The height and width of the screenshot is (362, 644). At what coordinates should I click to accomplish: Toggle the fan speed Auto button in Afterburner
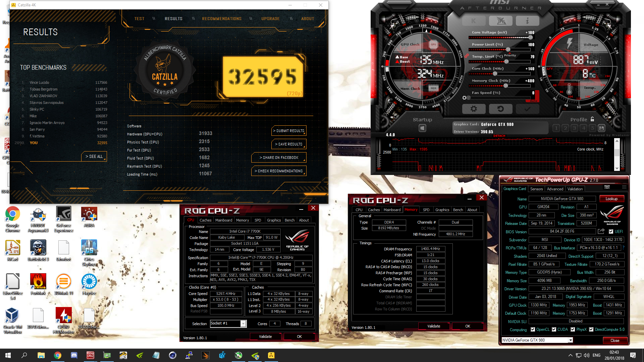pyautogui.click(x=533, y=101)
